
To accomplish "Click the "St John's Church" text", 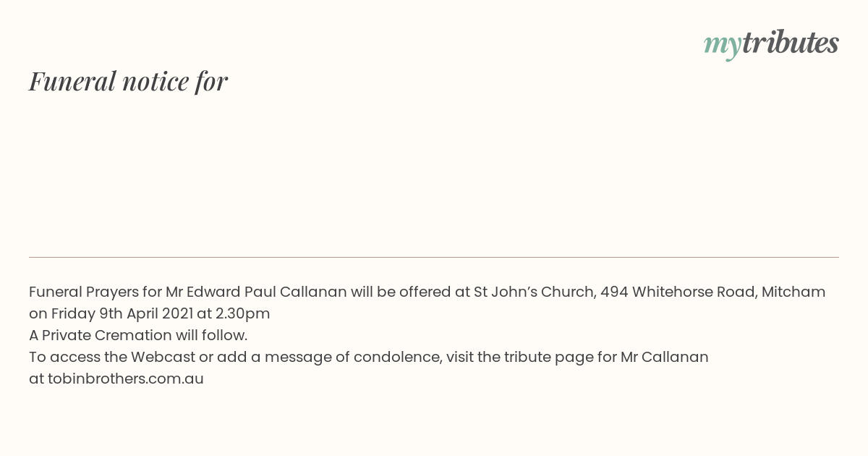I will pos(534,292).
